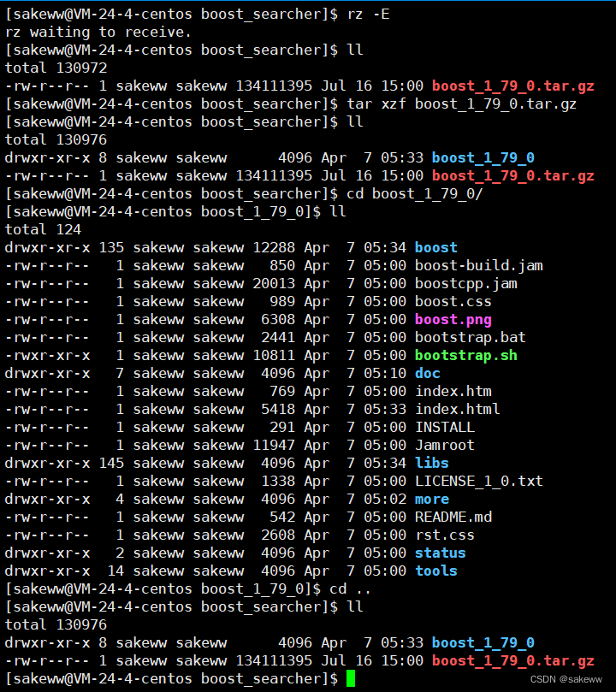Click the CSDN @sakeww watermark
Viewport: 616px width, 692px height.
click(566, 679)
